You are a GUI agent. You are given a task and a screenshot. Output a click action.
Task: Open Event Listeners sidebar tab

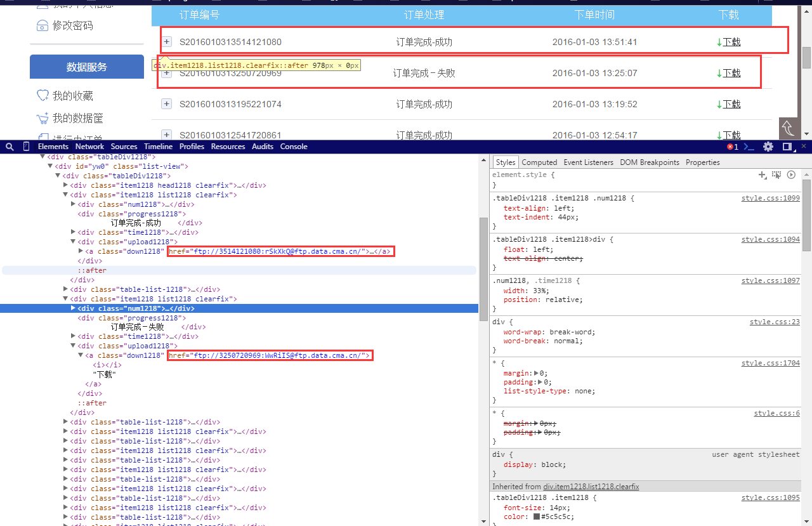(589, 162)
